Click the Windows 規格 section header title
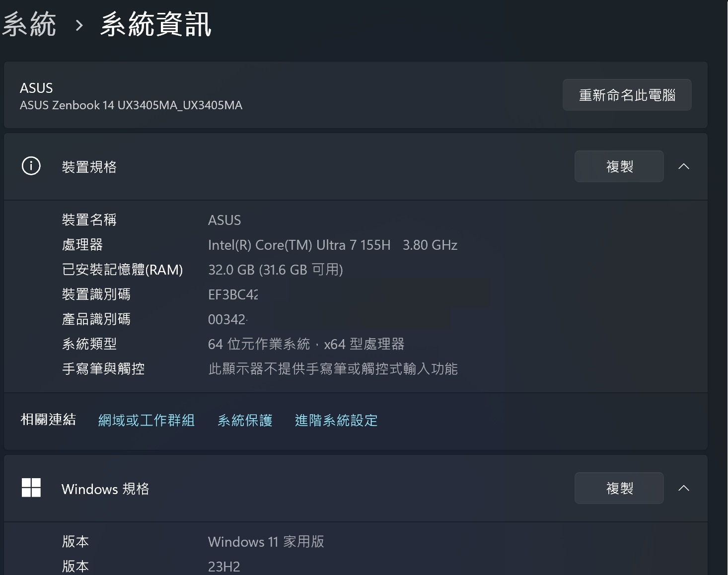This screenshot has width=728, height=575. (x=105, y=489)
